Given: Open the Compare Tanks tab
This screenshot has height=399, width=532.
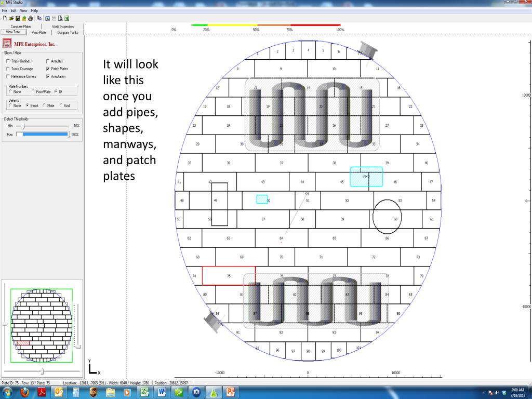Looking at the screenshot, I should 68,32.
